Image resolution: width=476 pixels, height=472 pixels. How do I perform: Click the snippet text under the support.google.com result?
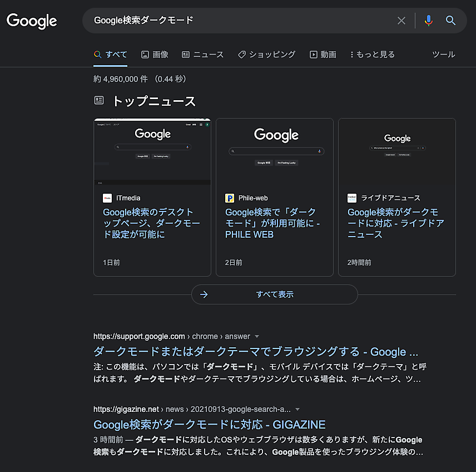tap(260, 373)
